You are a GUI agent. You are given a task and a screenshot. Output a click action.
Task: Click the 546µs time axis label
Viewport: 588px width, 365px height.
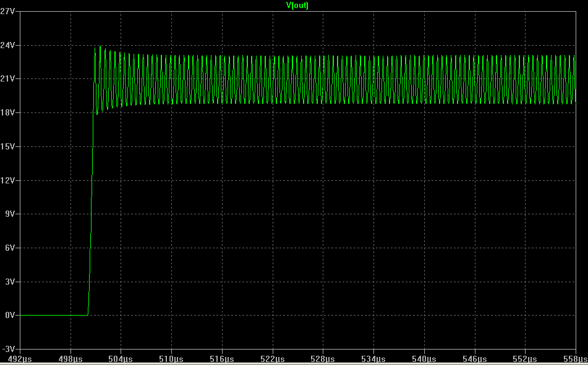(x=475, y=359)
